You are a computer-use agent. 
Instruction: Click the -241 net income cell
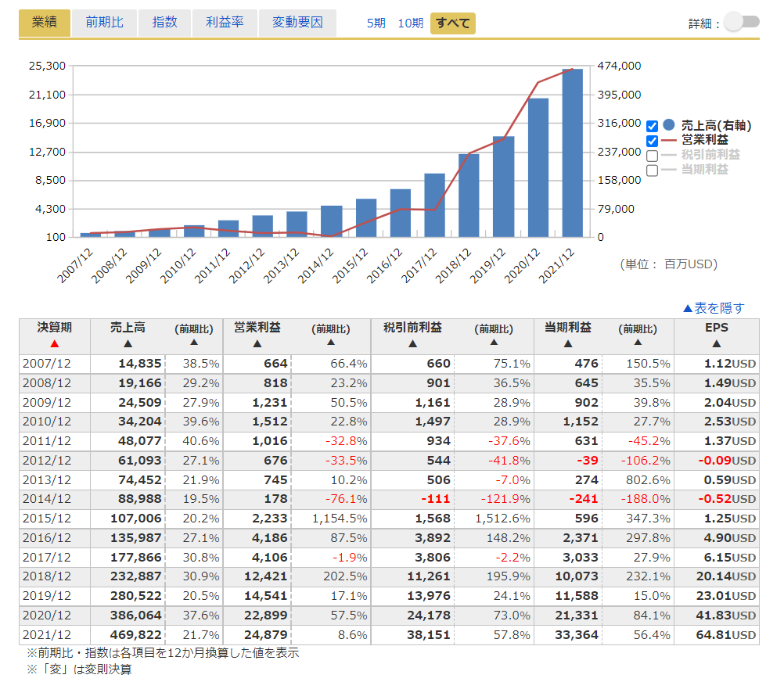[584, 499]
